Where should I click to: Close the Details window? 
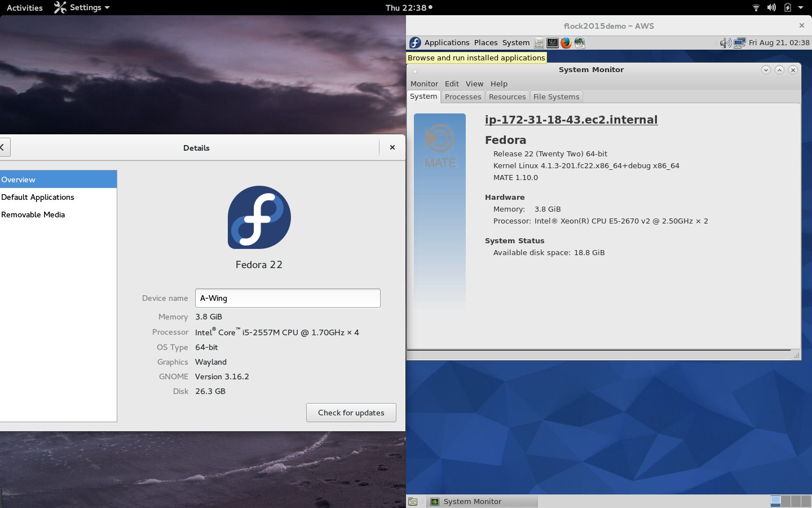click(x=392, y=147)
